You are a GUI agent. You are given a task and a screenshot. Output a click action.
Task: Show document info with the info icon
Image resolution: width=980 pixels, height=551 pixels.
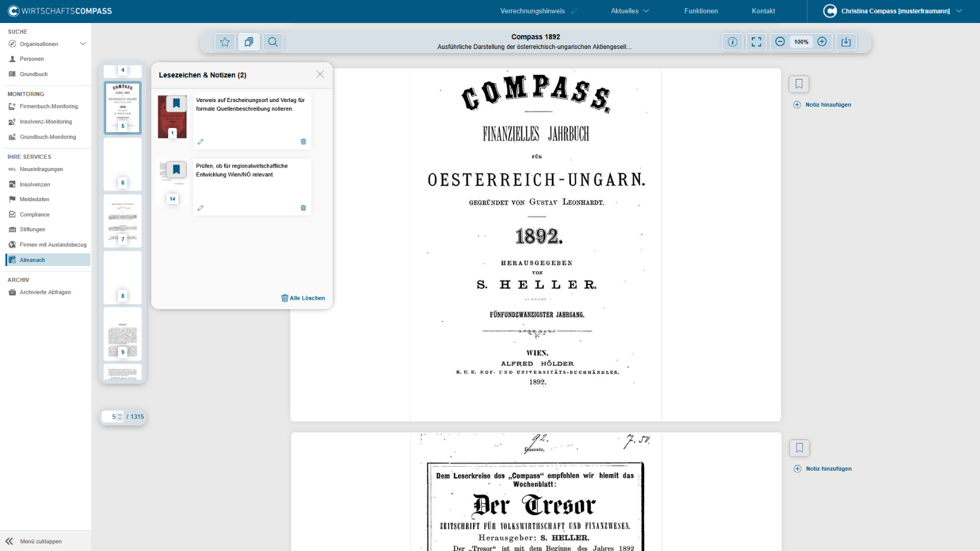click(733, 42)
